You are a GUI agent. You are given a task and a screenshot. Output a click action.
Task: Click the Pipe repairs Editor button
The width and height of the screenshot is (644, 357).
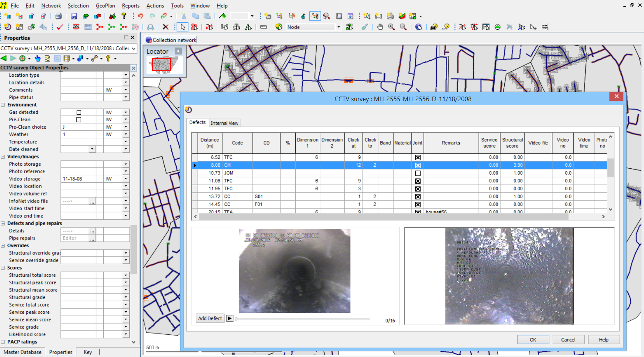tap(92, 238)
